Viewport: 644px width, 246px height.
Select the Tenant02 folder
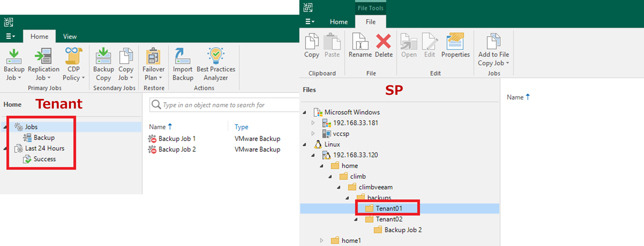384,219
